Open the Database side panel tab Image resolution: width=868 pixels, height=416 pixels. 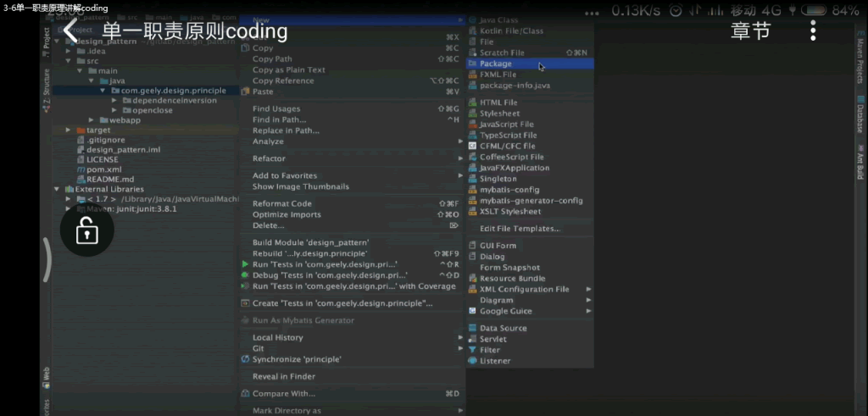point(860,119)
